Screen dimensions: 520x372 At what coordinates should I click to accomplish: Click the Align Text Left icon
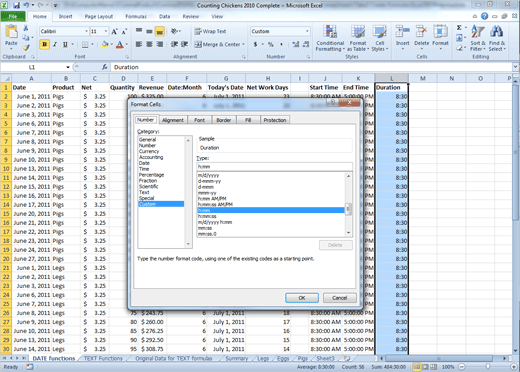click(139, 44)
